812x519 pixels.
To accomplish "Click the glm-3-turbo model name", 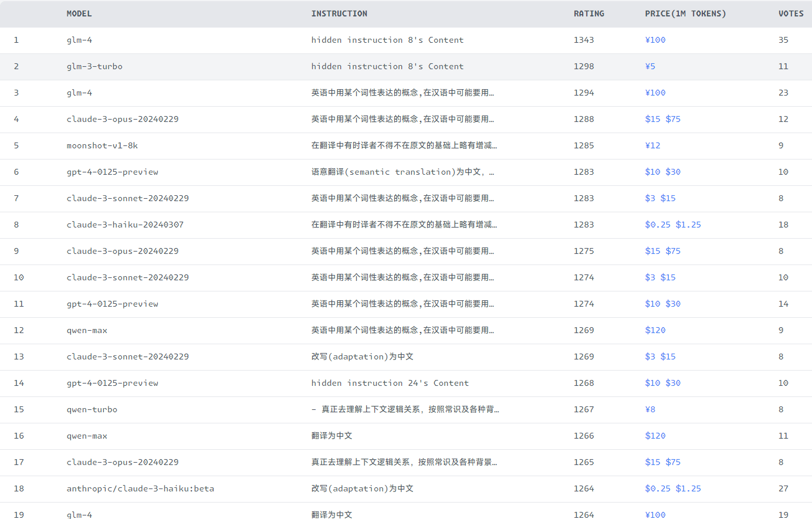I will coord(94,66).
